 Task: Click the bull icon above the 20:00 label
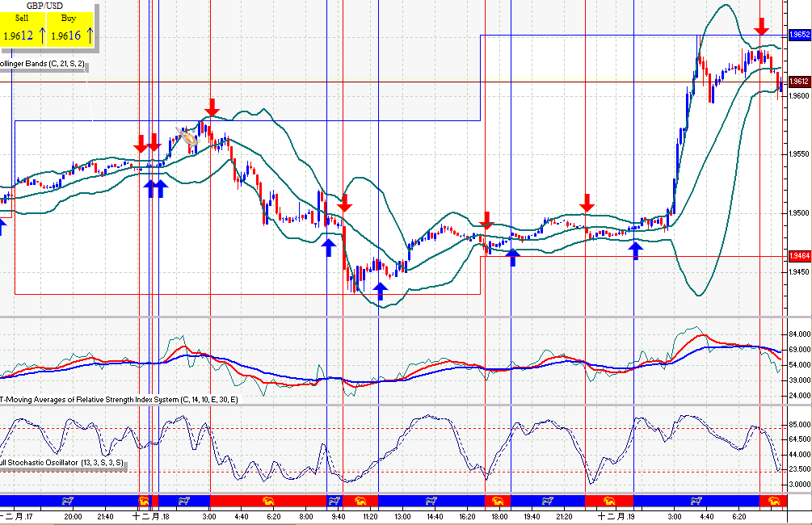(67, 501)
